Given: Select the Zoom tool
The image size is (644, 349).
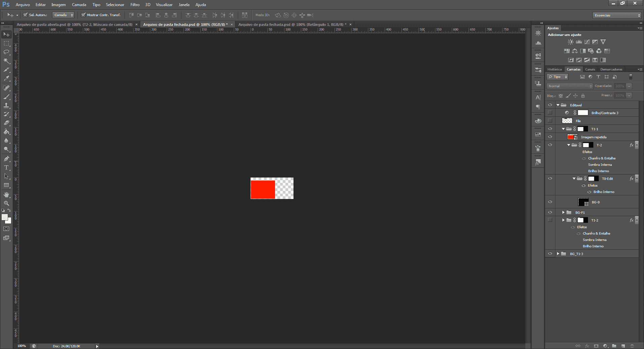Looking at the screenshot, I should [x=6, y=203].
